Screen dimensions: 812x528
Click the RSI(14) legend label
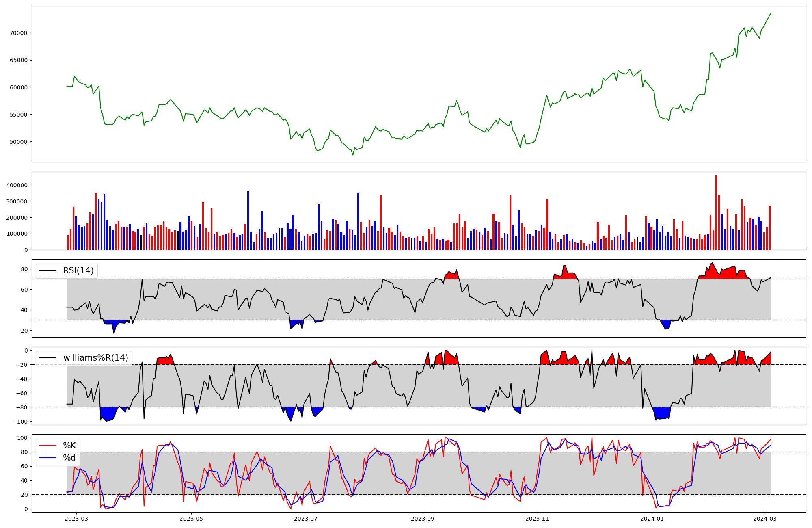coord(78,271)
